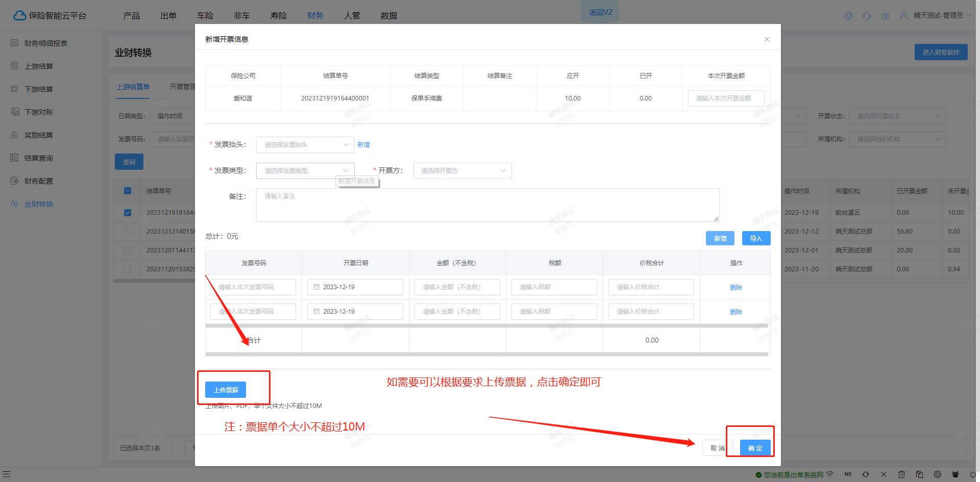Open first row 开票日期 date picker
Viewport: 980px width, 482px height.
pos(355,287)
